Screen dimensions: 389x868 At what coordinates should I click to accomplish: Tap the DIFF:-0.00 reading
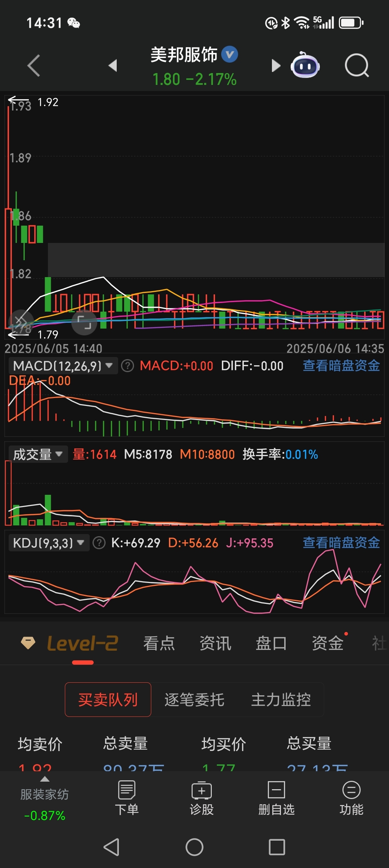(x=252, y=366)
